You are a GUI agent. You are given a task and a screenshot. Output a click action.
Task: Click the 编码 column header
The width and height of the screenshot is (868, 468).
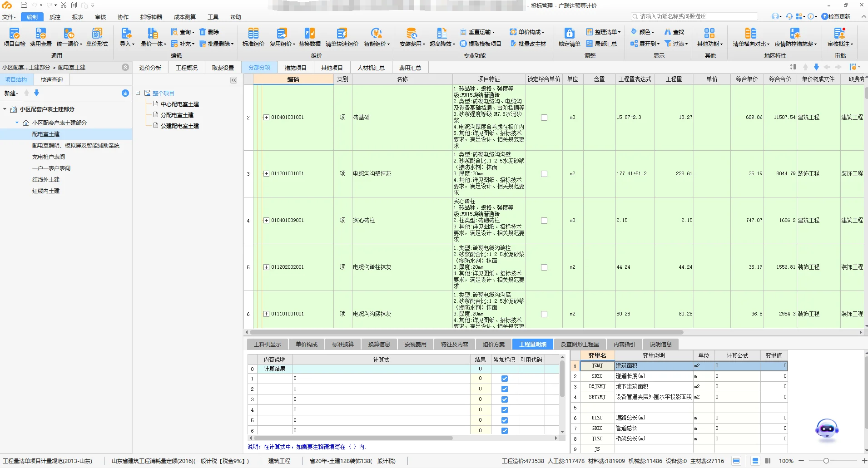(293, 79)
